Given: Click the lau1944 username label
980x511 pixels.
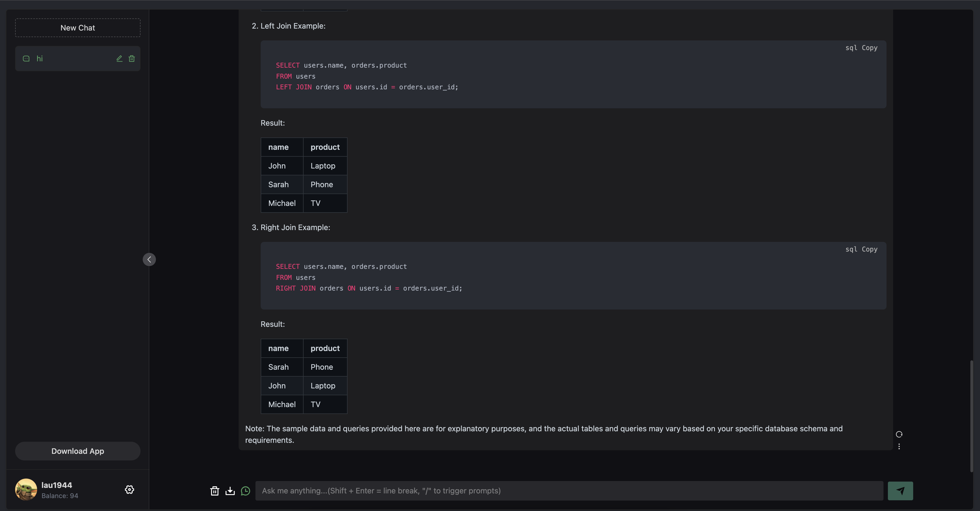Looking at the screenshot, I should (57, 485).
